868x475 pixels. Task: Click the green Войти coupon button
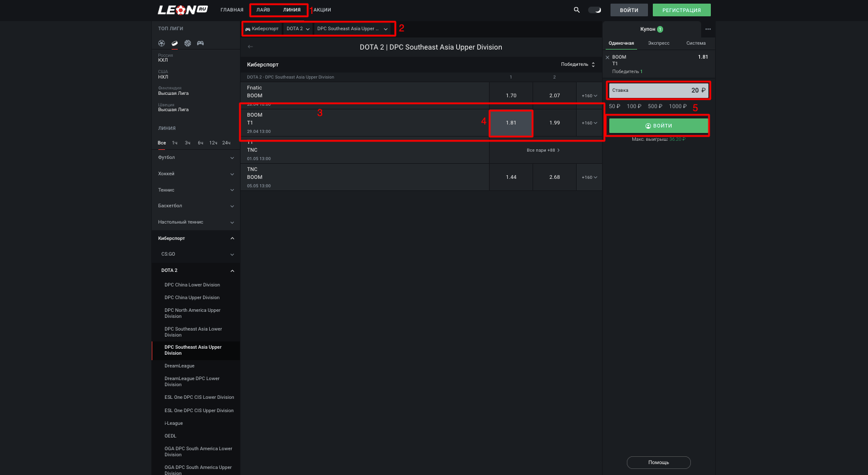[x=659, y=126]
